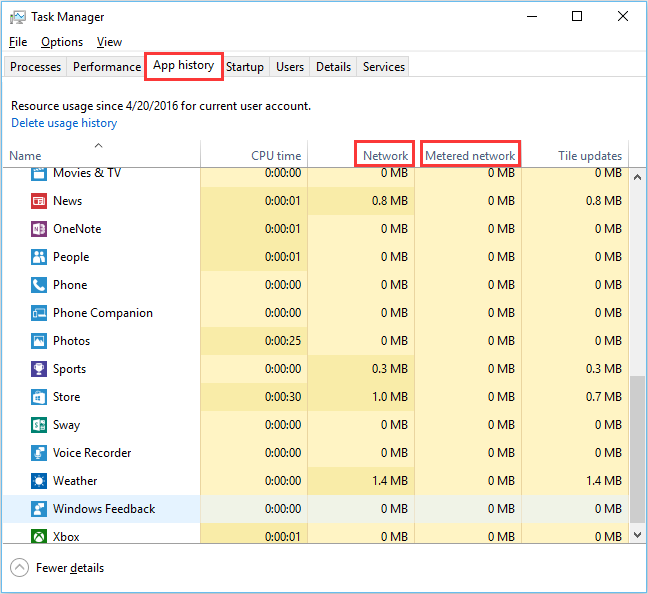Open the File menu
This screenshot has height=594, width=648.
coord(18,42)
